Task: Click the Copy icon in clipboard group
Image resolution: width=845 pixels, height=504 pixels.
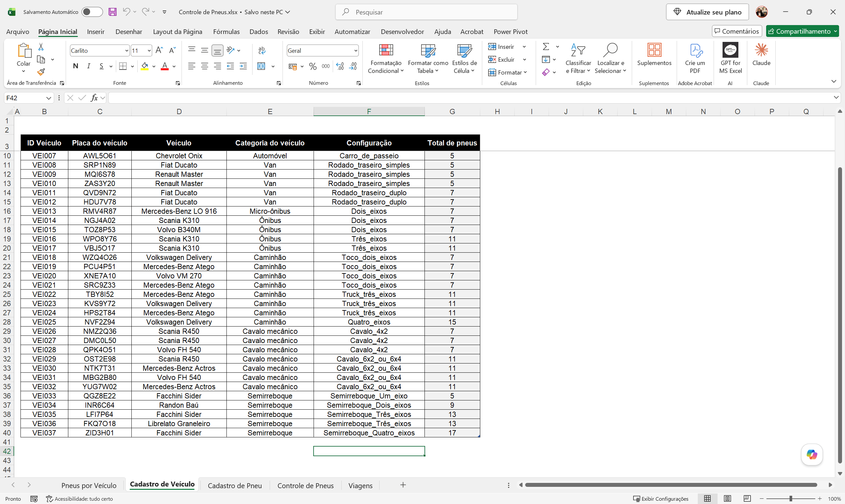Action: pyautogui.click(x=41, y=59)
